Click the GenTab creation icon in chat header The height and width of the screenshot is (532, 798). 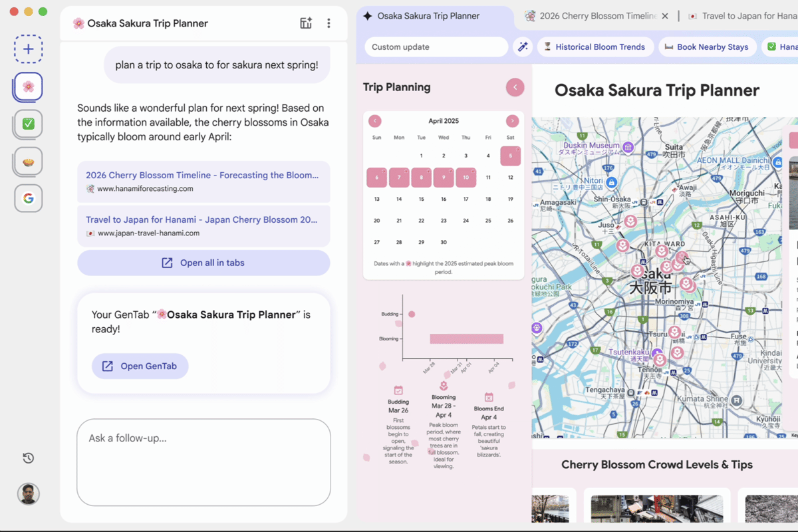pyautogui.click(x=306, y=22)
